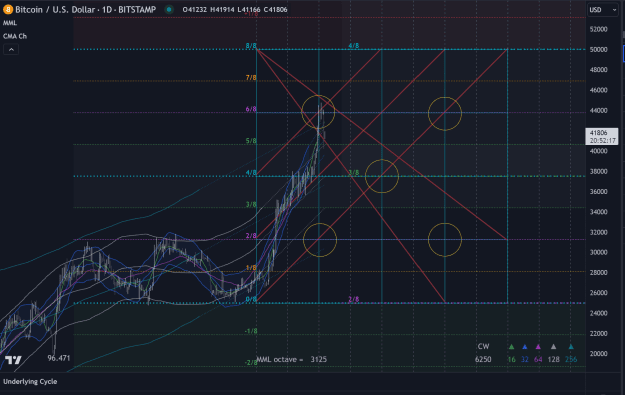
Task: Click the 7/8 Murrey level label
Action: click(251, 77)
